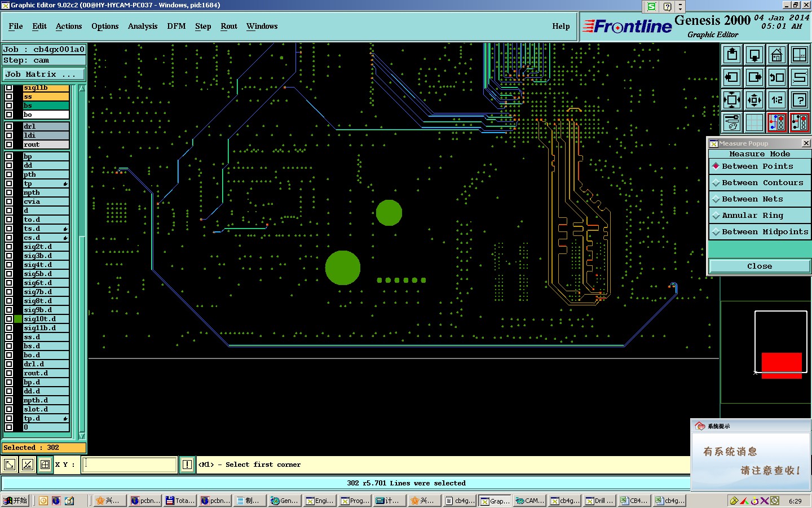This screenshot has width=812, height=508.
Task: Open the Help menu
Action: pyautogui.click(x=561, y=26)
